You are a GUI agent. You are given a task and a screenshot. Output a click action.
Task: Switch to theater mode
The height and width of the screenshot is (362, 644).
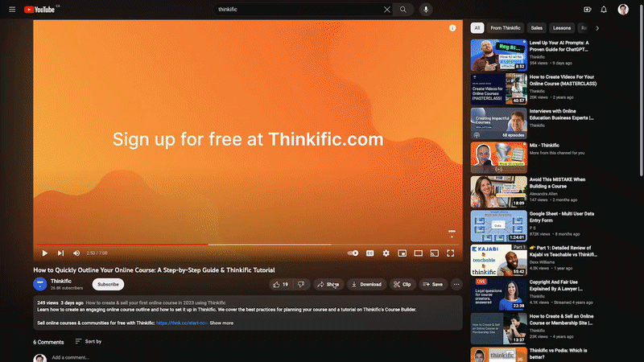click(x=418, y=253)
